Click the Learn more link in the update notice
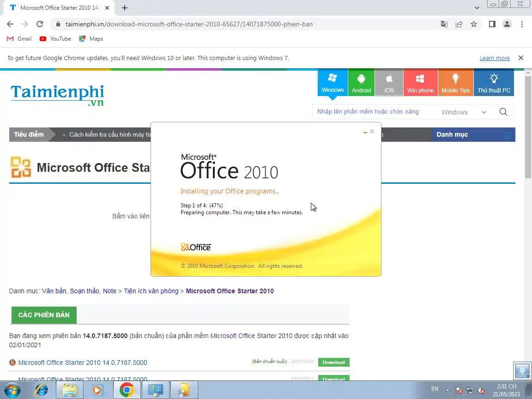 (x=494, y=58)
